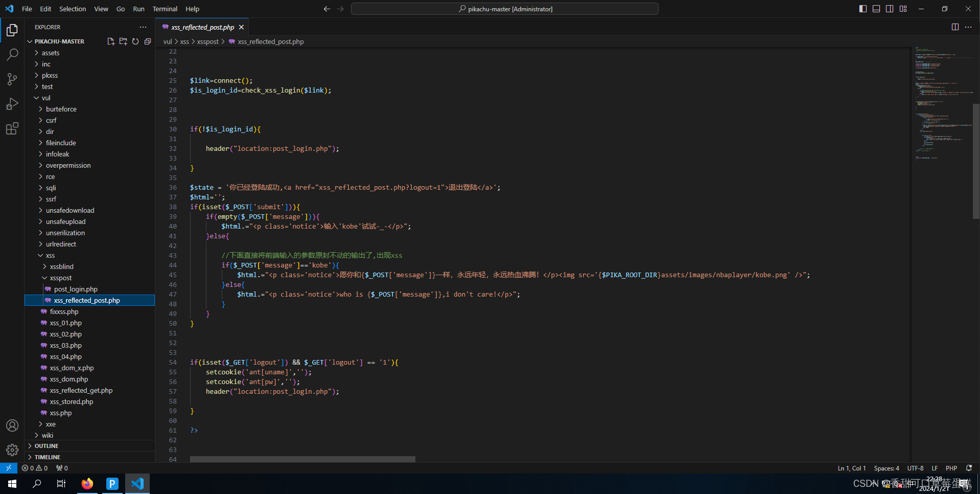Refresh the explorer file tree

coord(135,41)
